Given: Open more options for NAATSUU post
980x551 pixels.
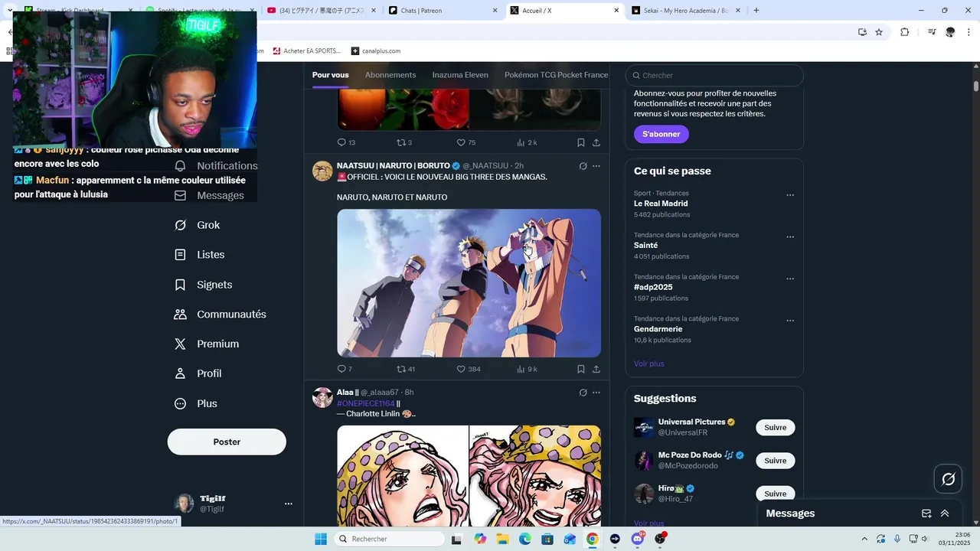Looking at the screenshot, I should point(596,166).
